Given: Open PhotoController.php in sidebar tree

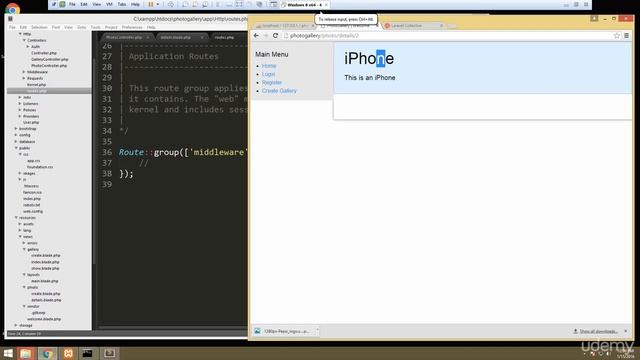Looking at the screenshot, I should coord(49,65).
